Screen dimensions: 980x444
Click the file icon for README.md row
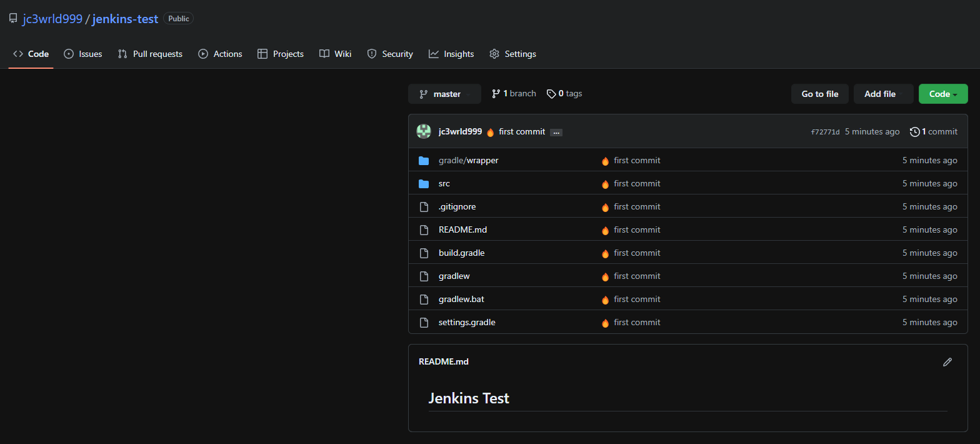tap(424, 230)
